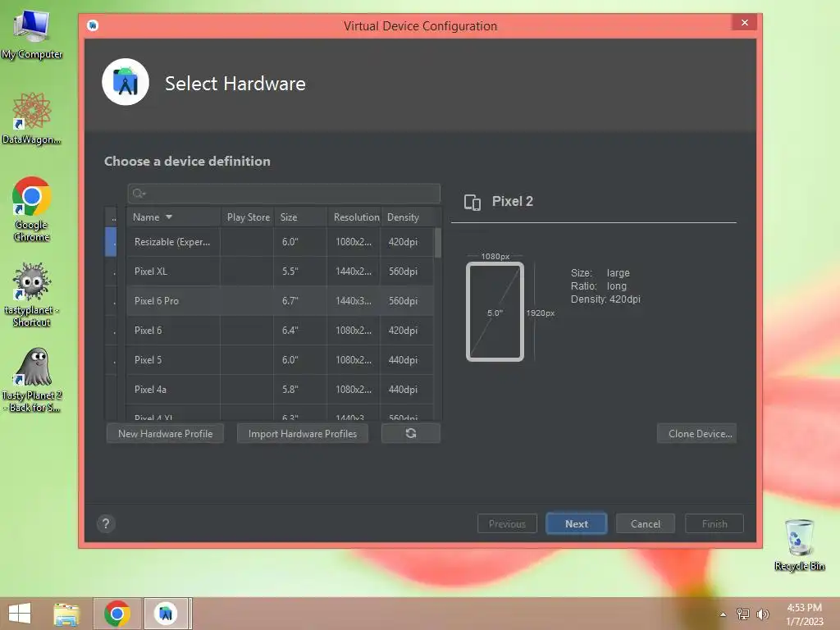Select Resizable (Exper... device row

click(280, 242)
